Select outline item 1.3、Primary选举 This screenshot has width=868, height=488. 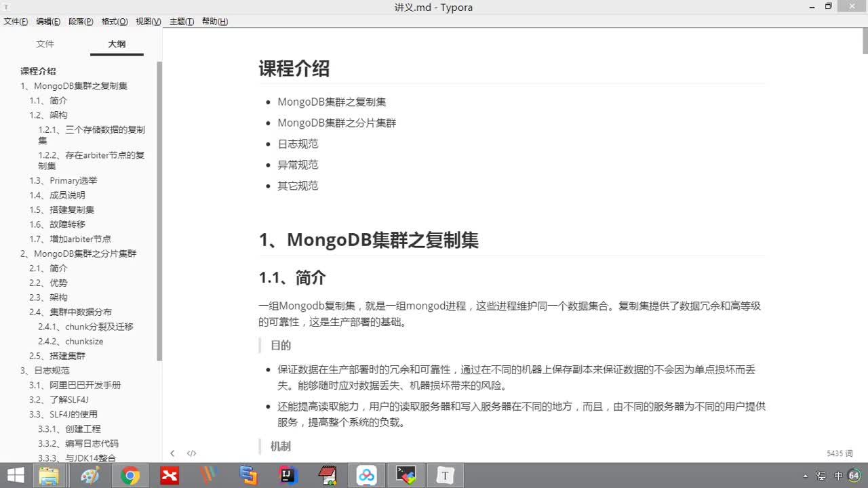tap(63, 181)
